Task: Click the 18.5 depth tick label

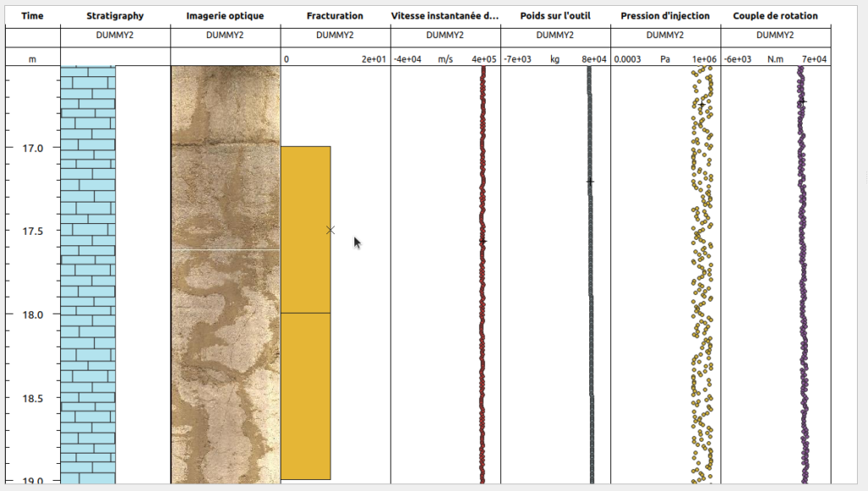Action: pyautogui.click(x=33, y=399)
